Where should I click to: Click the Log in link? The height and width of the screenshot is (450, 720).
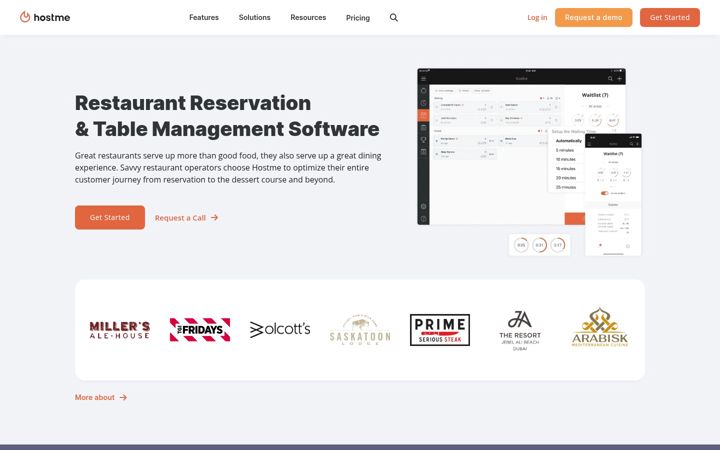click(x=537, y=17)
